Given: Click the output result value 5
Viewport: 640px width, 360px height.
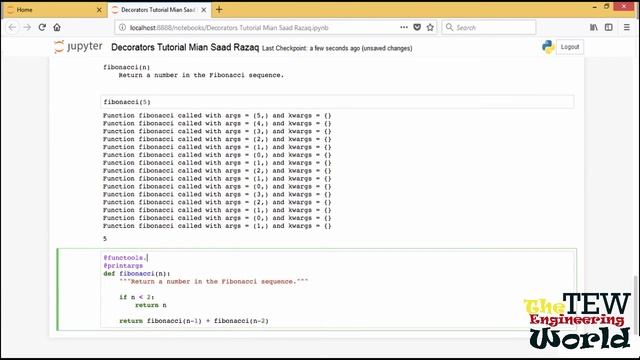Looking at the screenshot, I should pos(105,239).
